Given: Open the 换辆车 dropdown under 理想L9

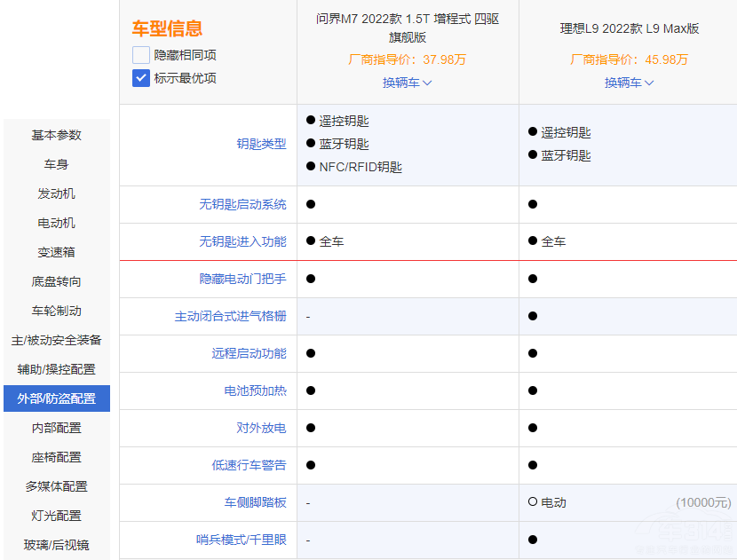Looking at the screenshot, I should 628,83.
